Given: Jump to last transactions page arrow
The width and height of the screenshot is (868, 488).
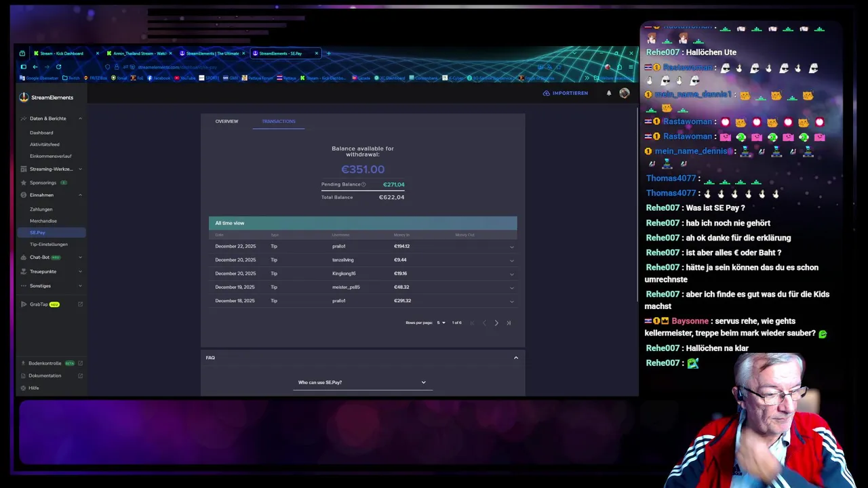Looking at the screenshot, I should click(x=509, y=323).
